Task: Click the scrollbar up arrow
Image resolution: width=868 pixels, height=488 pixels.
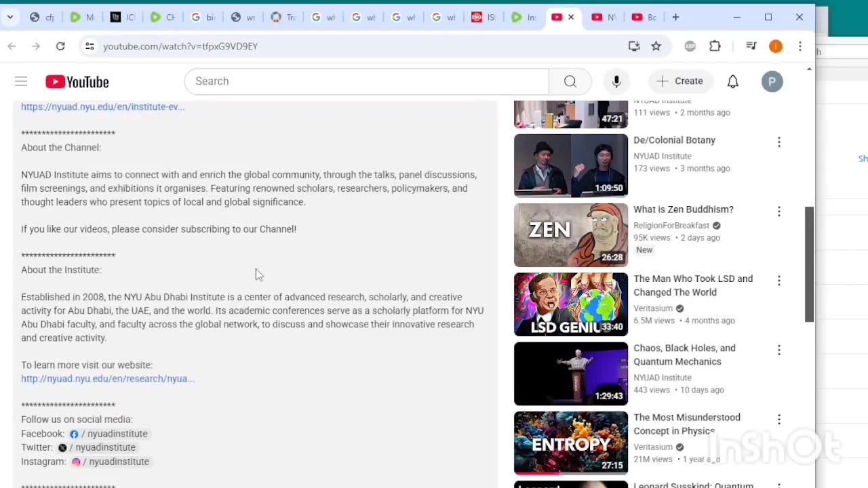Action: click(x=809, y=69)
